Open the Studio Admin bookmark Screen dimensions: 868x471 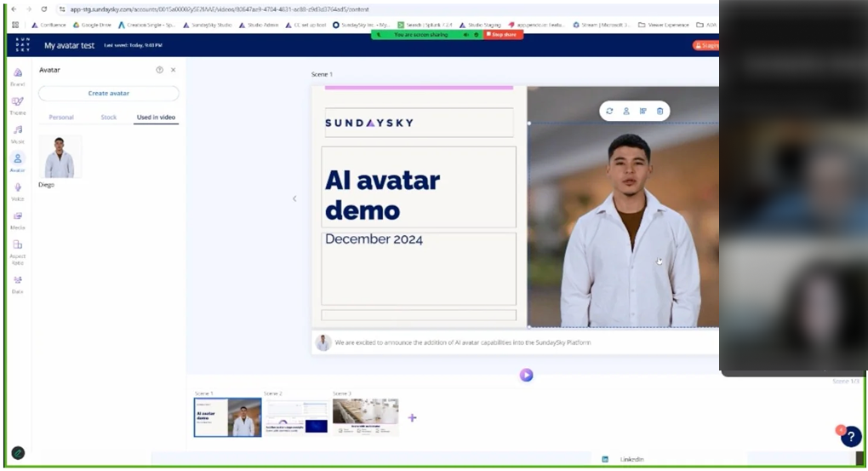[x=259, y=25]
